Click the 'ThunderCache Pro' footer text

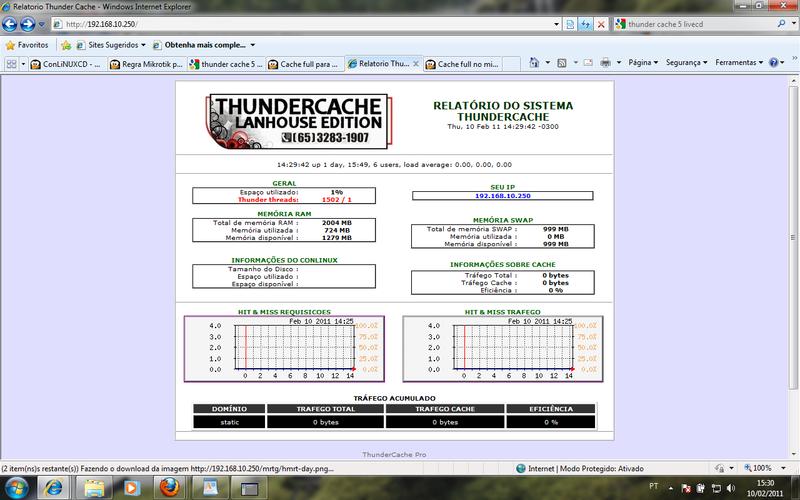click(394, 454)
